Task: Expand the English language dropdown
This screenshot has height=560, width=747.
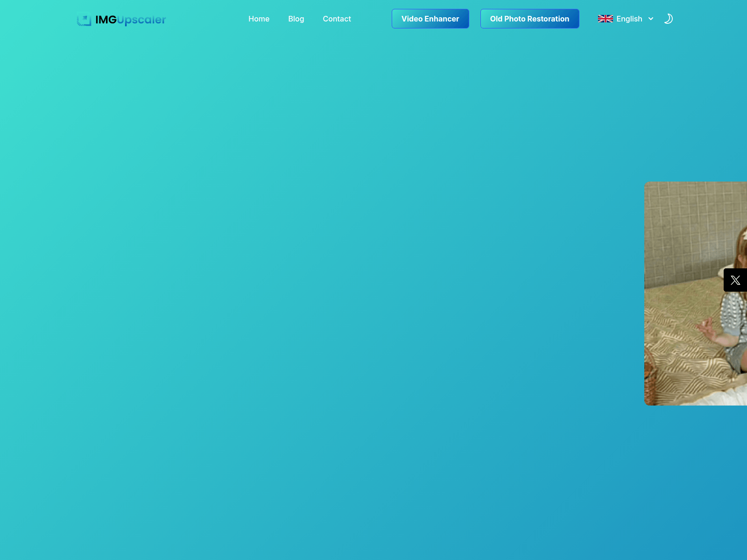Action: click(x=651, y=19)
